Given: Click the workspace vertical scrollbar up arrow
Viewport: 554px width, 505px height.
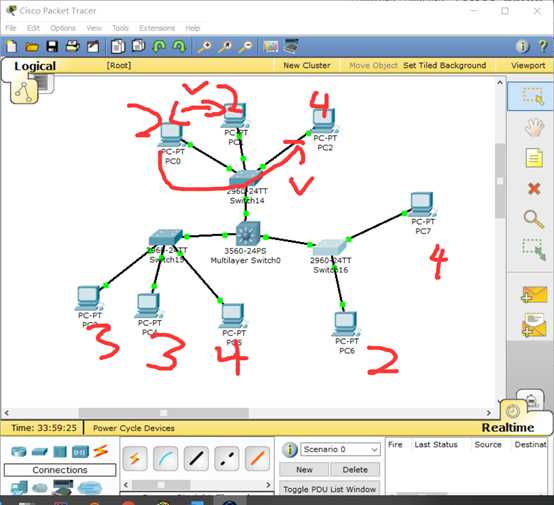Looking at the screenshot, I should (500, 83).
